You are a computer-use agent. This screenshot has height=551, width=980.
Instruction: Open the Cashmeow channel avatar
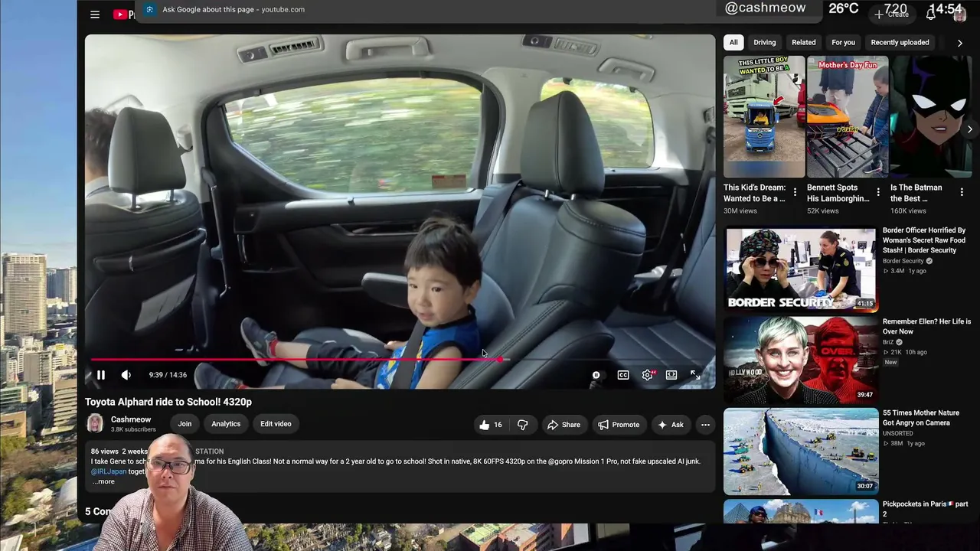[95, 423]
